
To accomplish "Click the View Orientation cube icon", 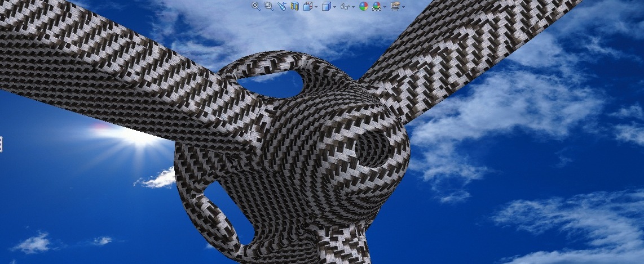I will click(307, 6).
